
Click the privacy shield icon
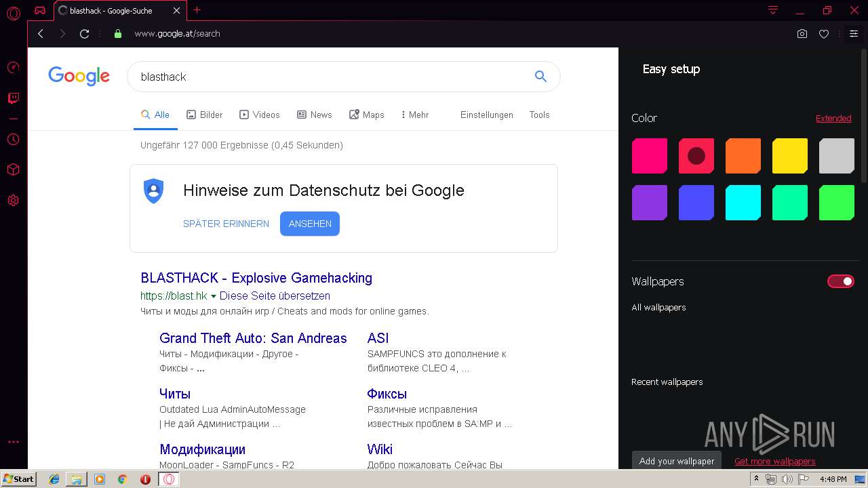pos(154,190)
